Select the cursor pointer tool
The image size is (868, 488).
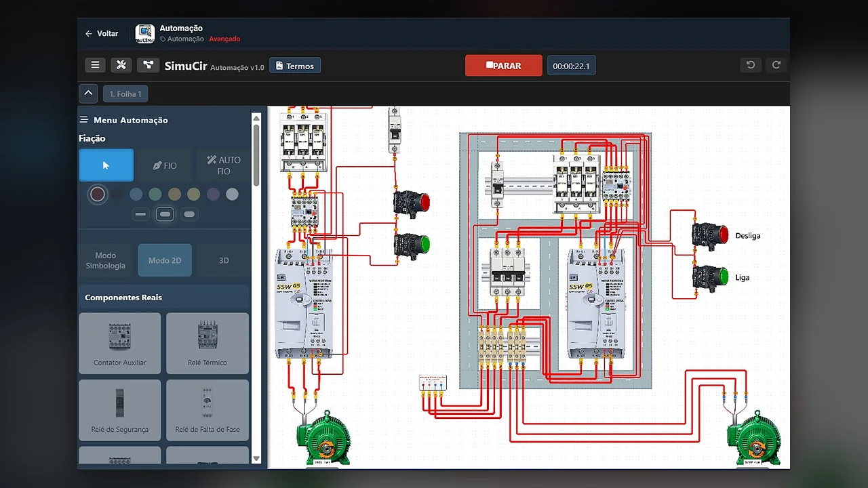point(106,165)
